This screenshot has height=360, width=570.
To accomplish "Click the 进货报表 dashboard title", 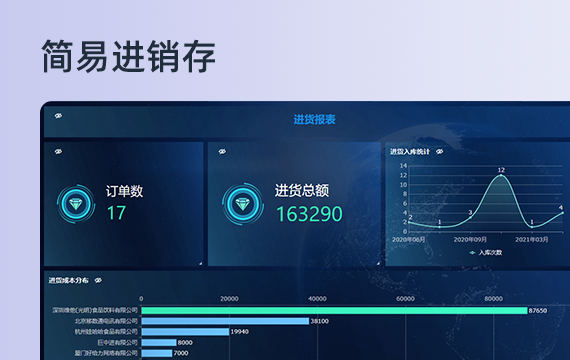I will pyautogui.click(x=314, y=120).
